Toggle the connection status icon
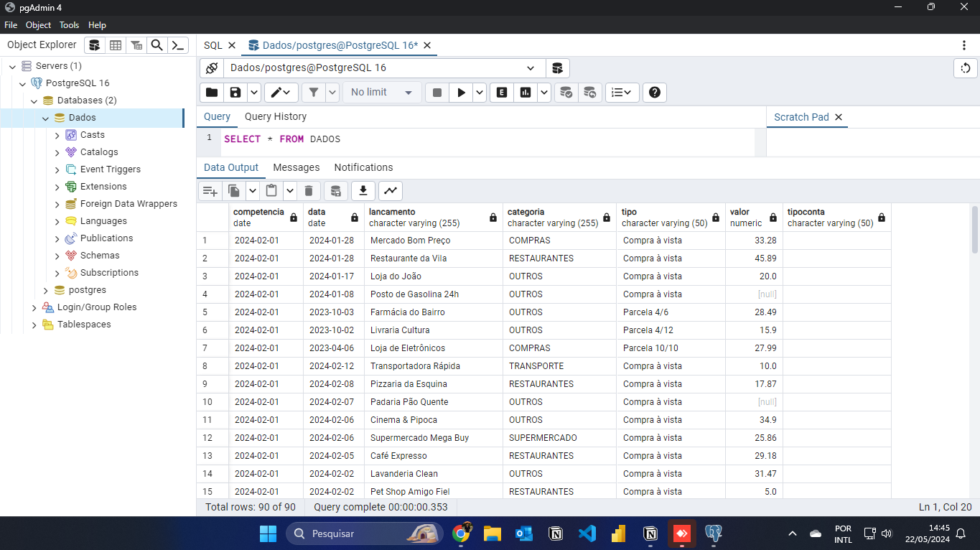Viewport: 980px width, 550px height. coord(211,68)
